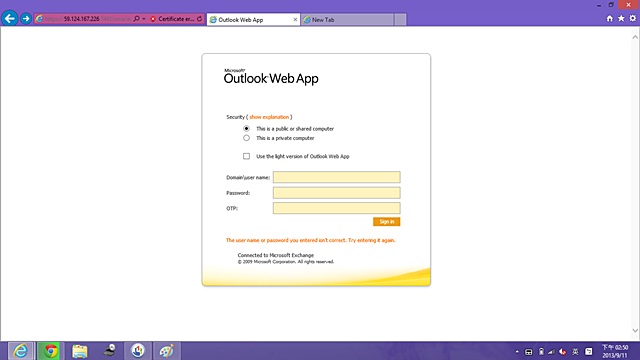
Task: Click the search magnifier in address bar
Action: (136, 19)
